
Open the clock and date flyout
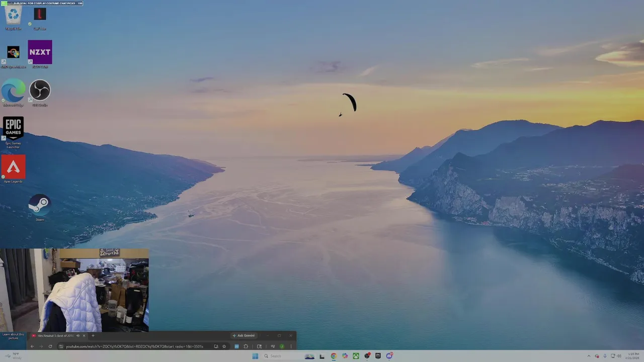pos(633,356)
